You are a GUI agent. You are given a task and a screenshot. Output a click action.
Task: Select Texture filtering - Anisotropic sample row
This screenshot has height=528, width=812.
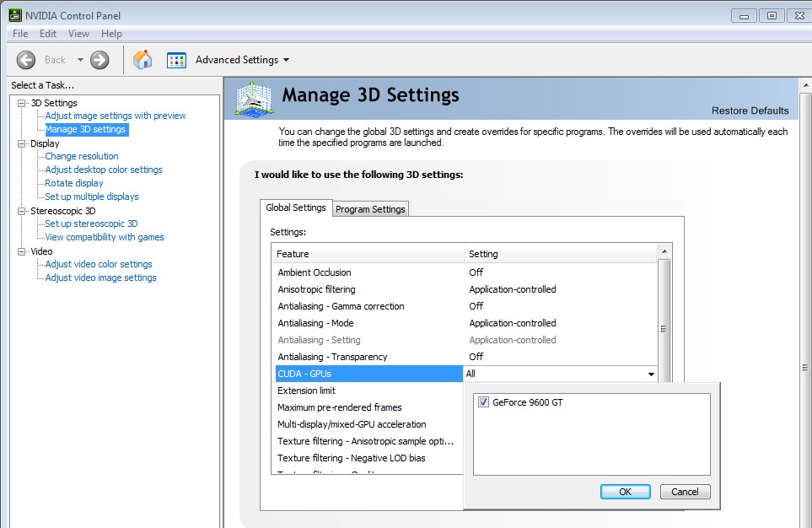[368, 441]
